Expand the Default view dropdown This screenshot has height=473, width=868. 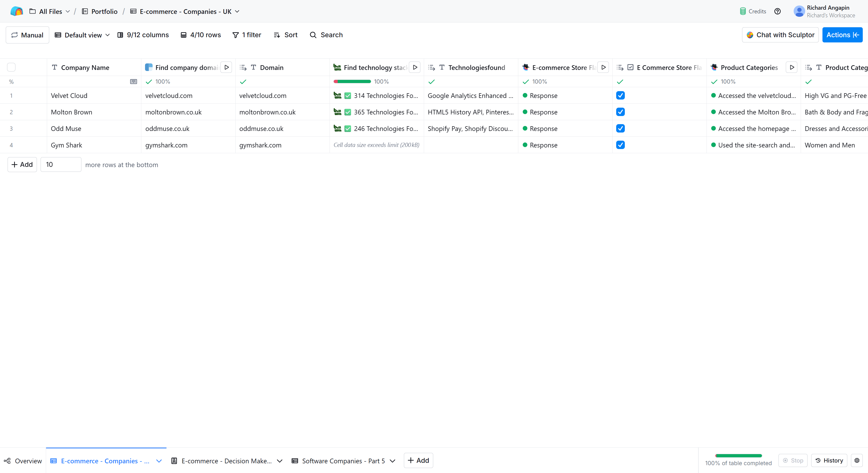82,35
